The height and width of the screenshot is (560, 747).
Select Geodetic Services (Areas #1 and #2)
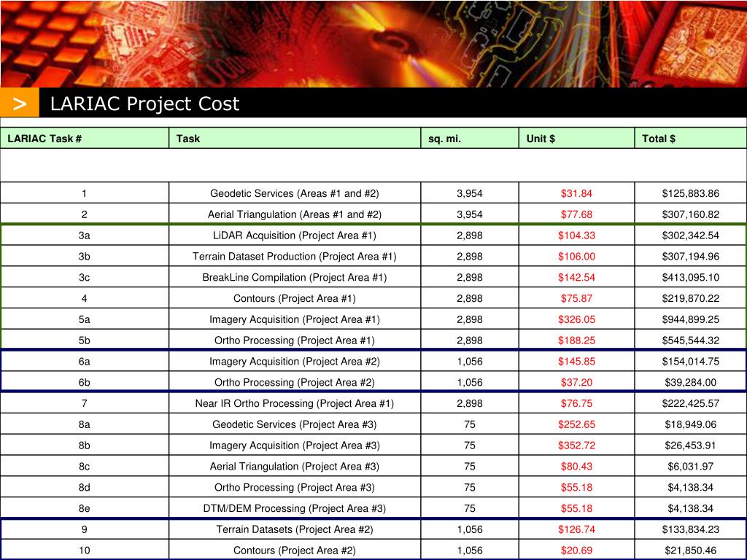pos(295,193)
